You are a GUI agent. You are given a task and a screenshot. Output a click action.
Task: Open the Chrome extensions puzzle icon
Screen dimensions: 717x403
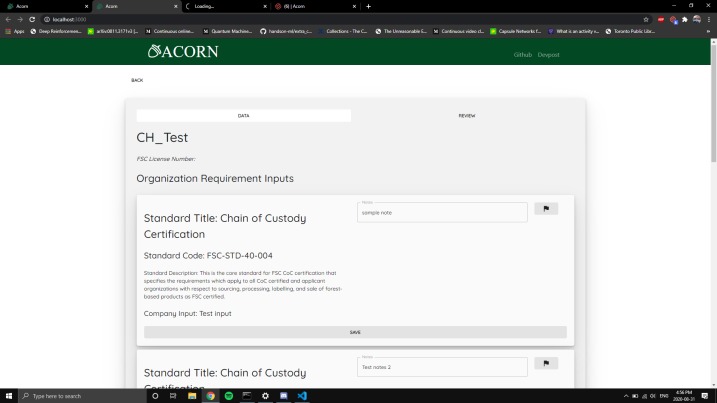pyautogui.click(x=685, y=19)
